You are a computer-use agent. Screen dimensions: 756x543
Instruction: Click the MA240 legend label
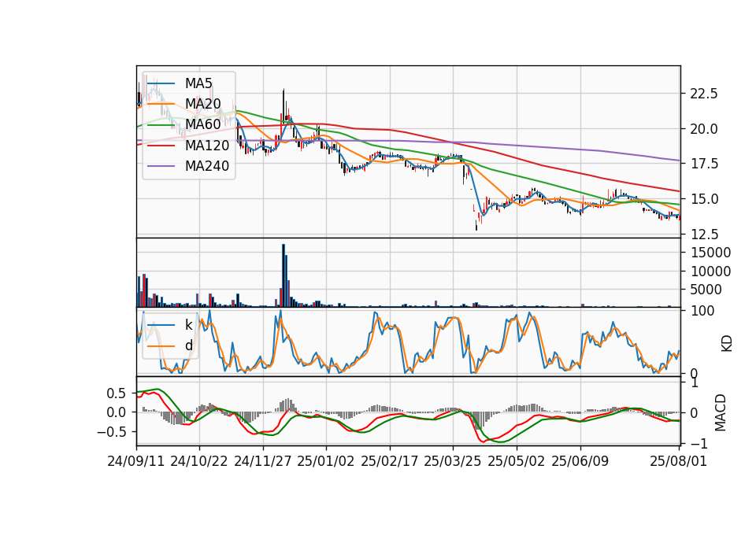[x=207, y=166]
